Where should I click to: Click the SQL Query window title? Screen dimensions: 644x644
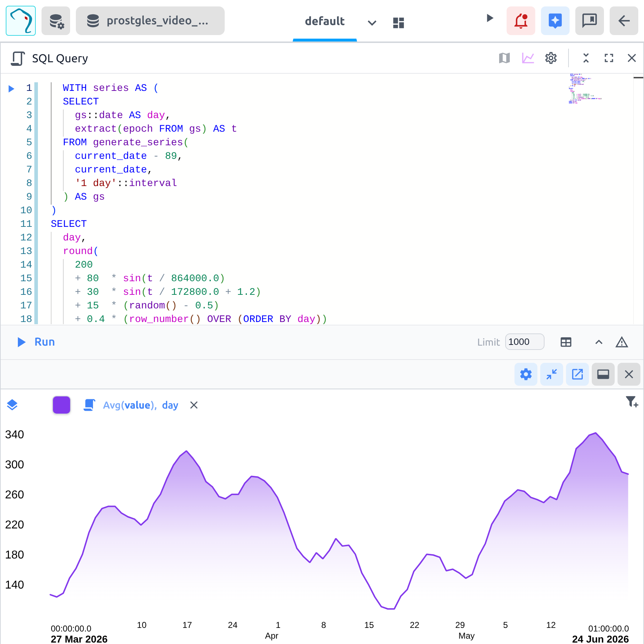pos(60,58)
